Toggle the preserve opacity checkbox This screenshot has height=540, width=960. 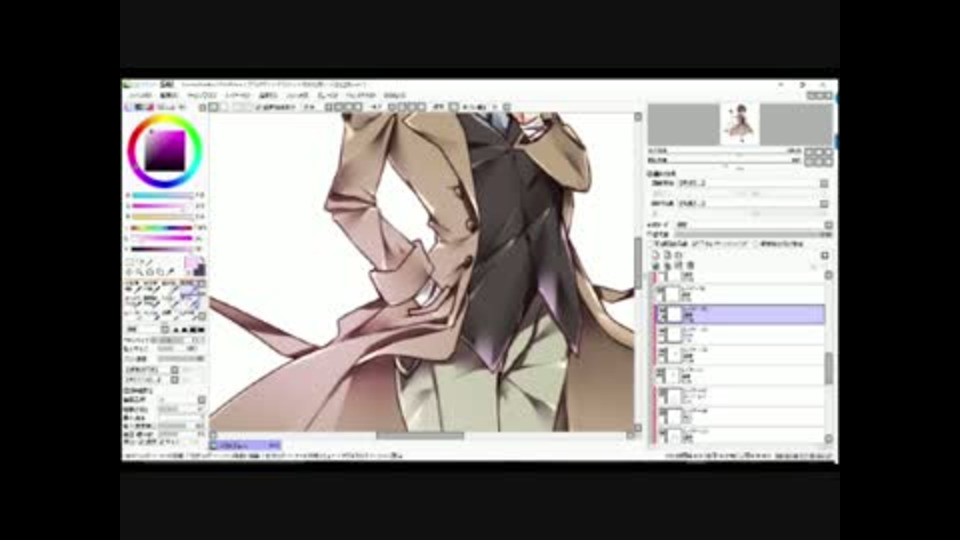653,244
